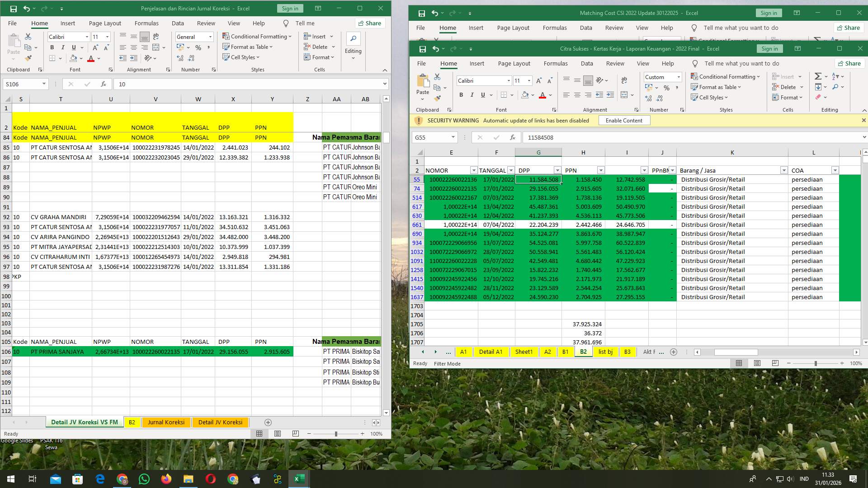Open the COA column filter dropdown

pyautogui.click(x=835, y=170)
